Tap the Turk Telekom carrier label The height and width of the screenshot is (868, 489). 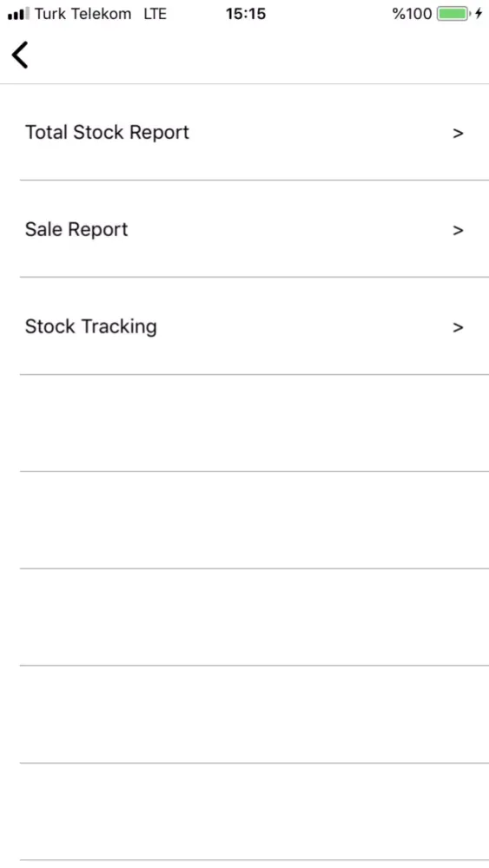(83, 14)
